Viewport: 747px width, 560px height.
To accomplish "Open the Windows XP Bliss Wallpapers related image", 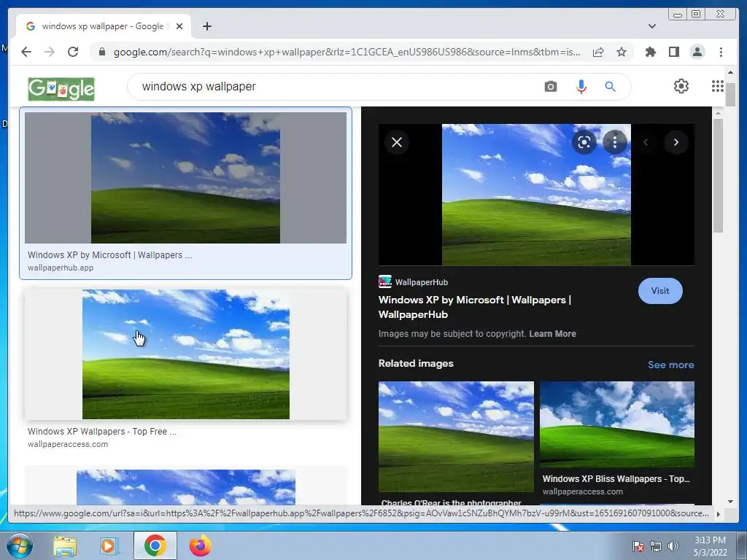I will (x=616, y=425).
